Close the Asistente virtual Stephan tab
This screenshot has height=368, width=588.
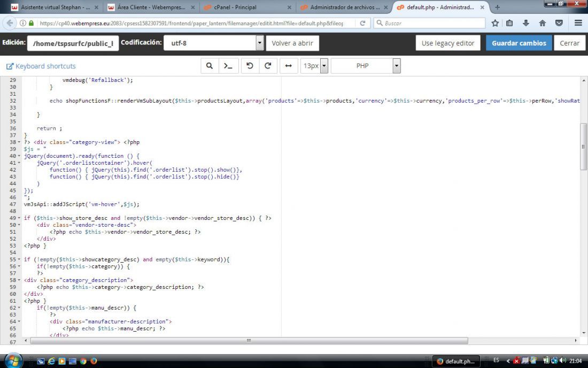coord(96,7)
